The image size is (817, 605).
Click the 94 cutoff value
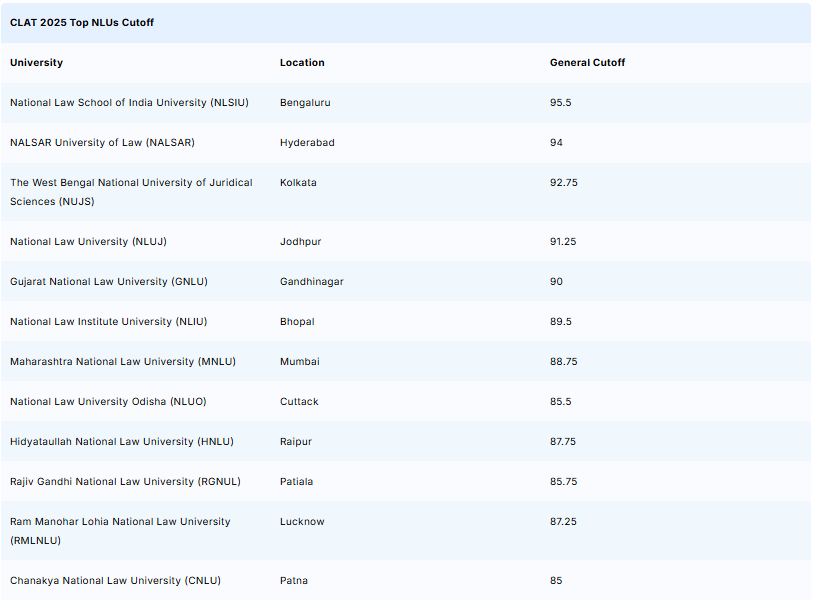(x=556, y=142)
